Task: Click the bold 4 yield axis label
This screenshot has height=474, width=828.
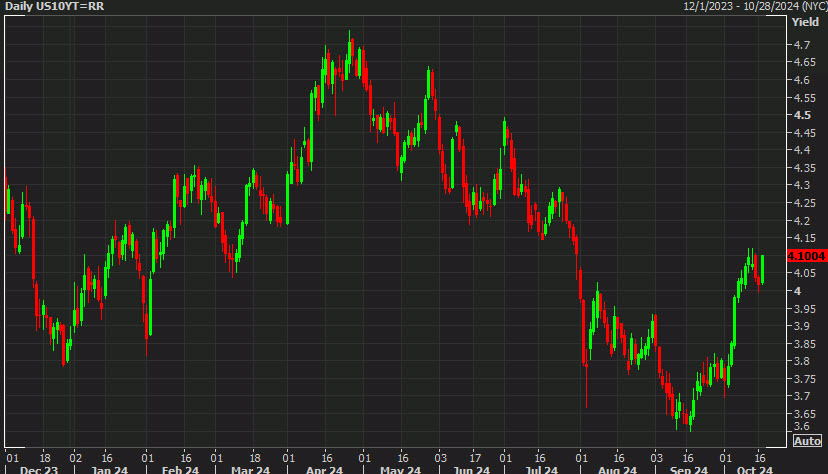Action: click(797, 291)
